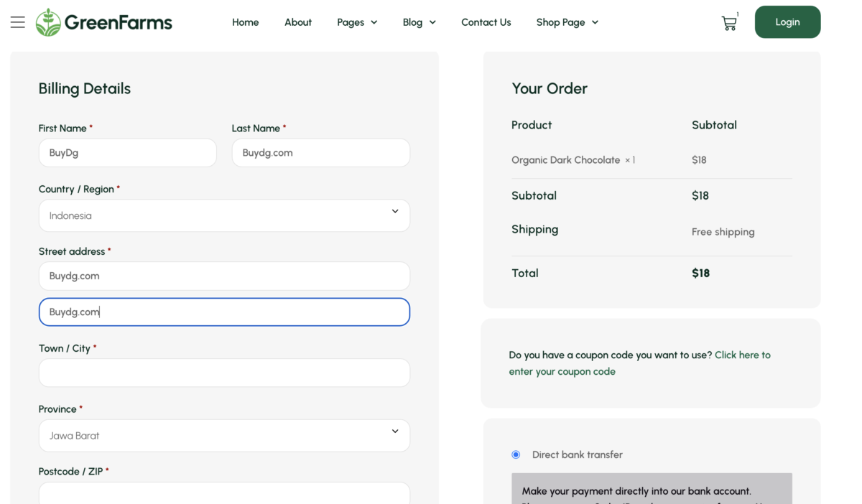
Task: Click the About navigation link
Action: [298, 22]
